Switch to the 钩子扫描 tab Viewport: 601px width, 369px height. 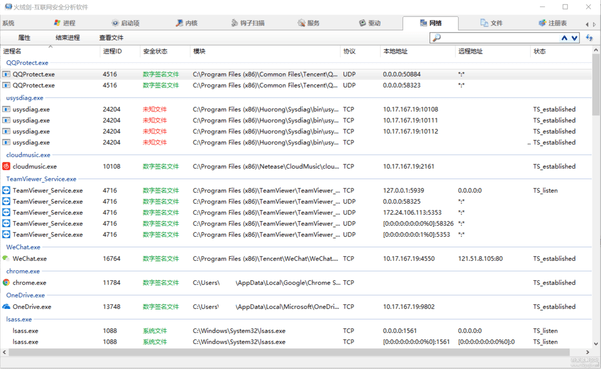coord(248,23)
